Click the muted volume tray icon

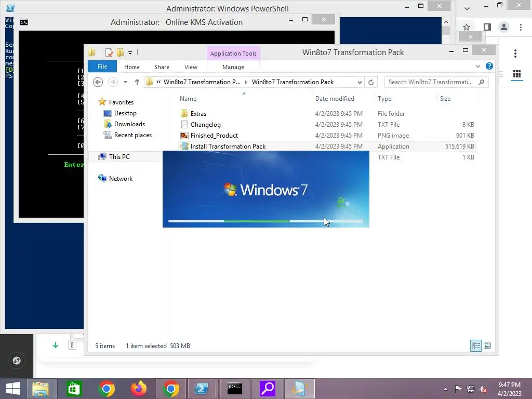point(483,389)
